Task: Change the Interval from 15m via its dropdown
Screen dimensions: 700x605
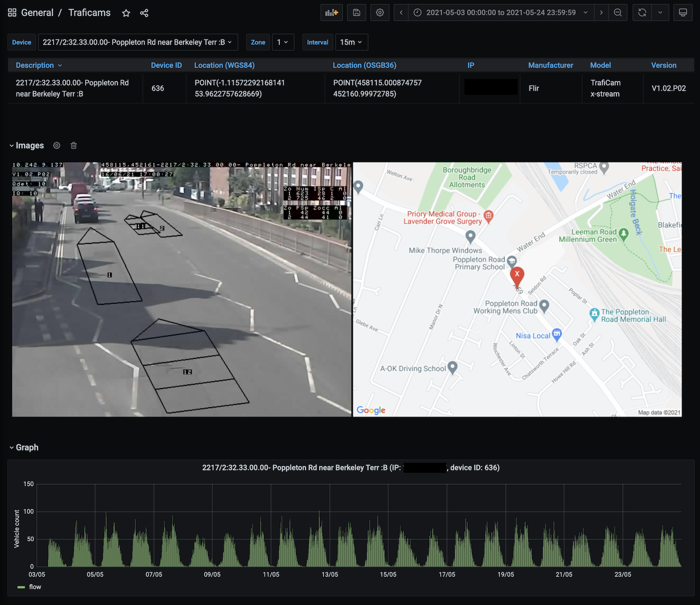Action: tap(351, 42)
